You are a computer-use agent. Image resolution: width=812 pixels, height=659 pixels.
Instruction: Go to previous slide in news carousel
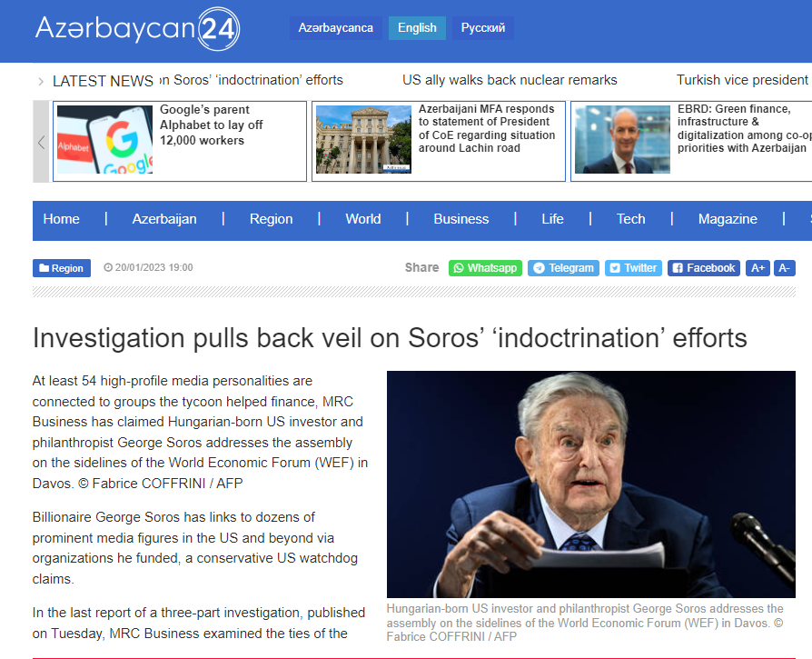point(41,142)
